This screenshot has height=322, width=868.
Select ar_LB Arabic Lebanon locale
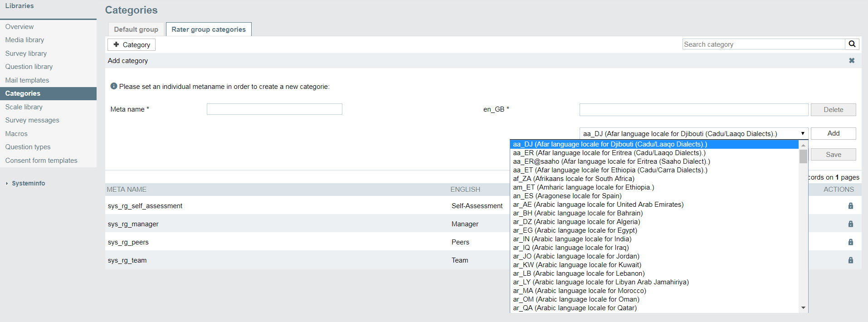[654, 273]
